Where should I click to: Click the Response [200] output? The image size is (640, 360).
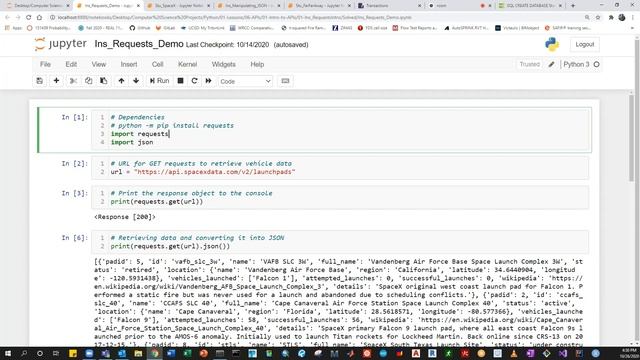125,217
